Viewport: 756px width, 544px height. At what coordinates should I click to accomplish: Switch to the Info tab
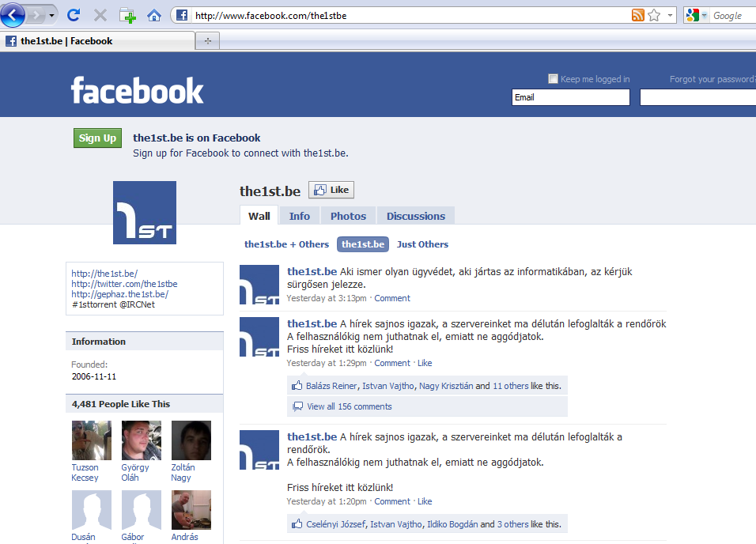click(x=300, y=216)
